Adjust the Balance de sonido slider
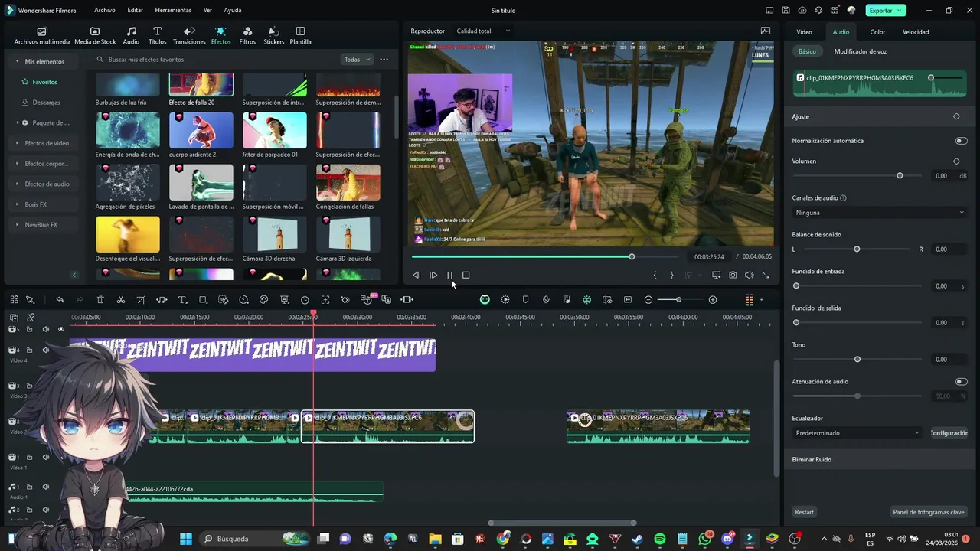The width and height of the screenshot is (980, 551). (x=857, y=249)
